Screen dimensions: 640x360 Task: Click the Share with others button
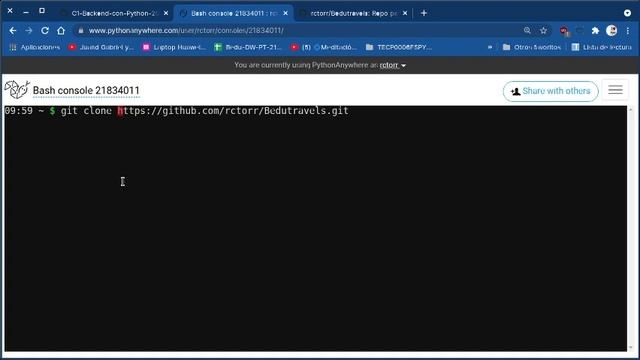[551, 91]
